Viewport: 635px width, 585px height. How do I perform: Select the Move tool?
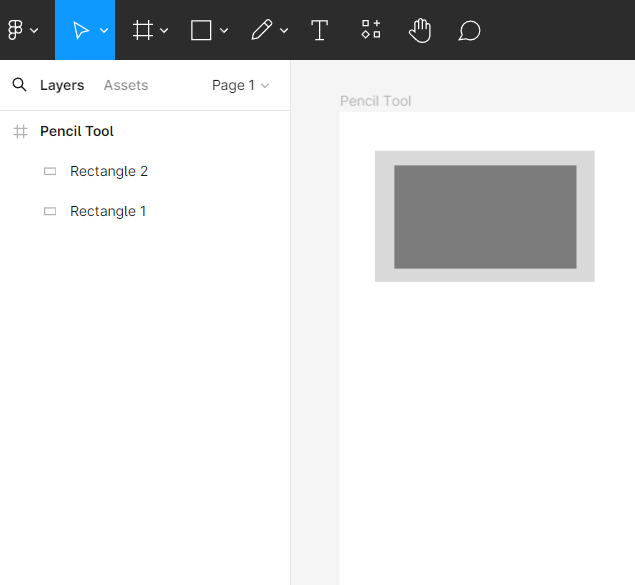click(x=80, y=30)
